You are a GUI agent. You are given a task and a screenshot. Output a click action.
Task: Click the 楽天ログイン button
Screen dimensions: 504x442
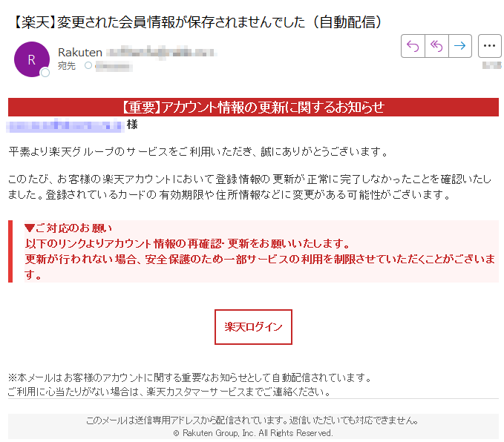click(x=253, y=327)
